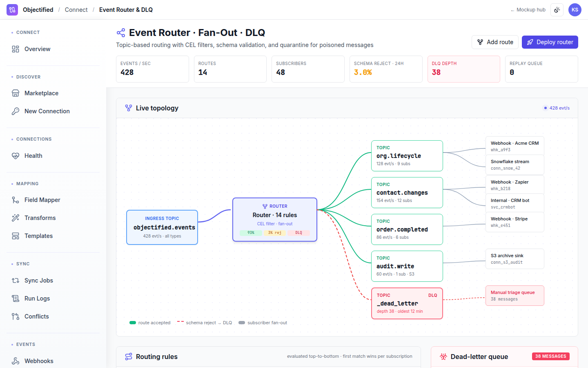Click the Router node icon
This screenshot has width=588, height=368.
[265, 206]
